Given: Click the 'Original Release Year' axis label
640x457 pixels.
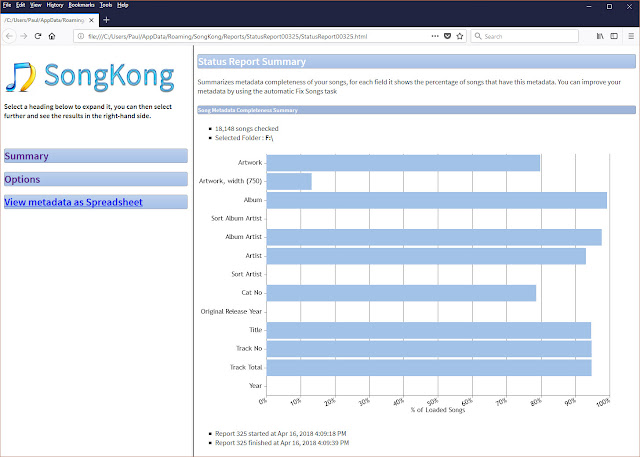Looking at the screenshot, I should coord(231,311).
